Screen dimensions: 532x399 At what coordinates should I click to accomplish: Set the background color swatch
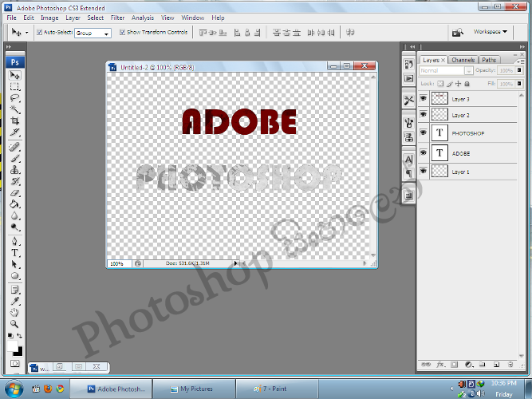20,353
